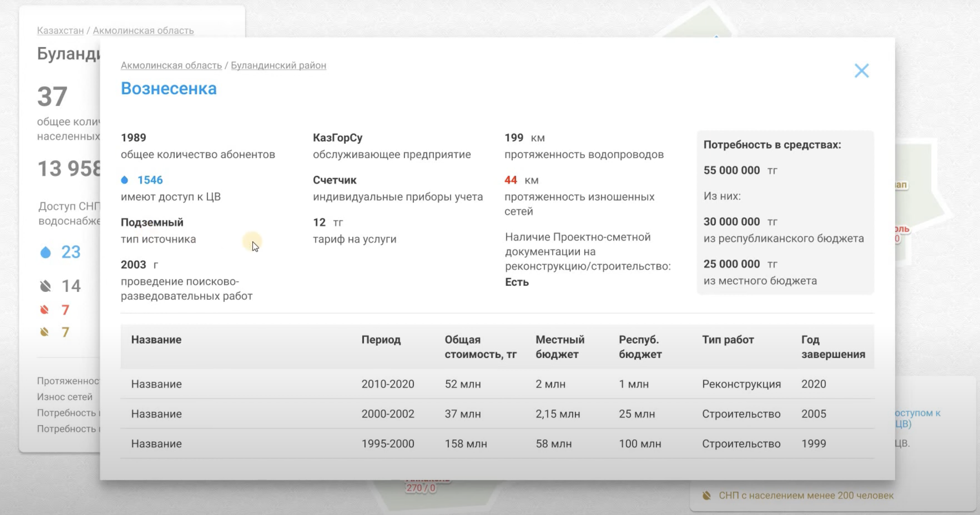Close the Вознесенка details popup
Image resolution: width=980 pixels, height=515 pixels.
pos(861,71)
